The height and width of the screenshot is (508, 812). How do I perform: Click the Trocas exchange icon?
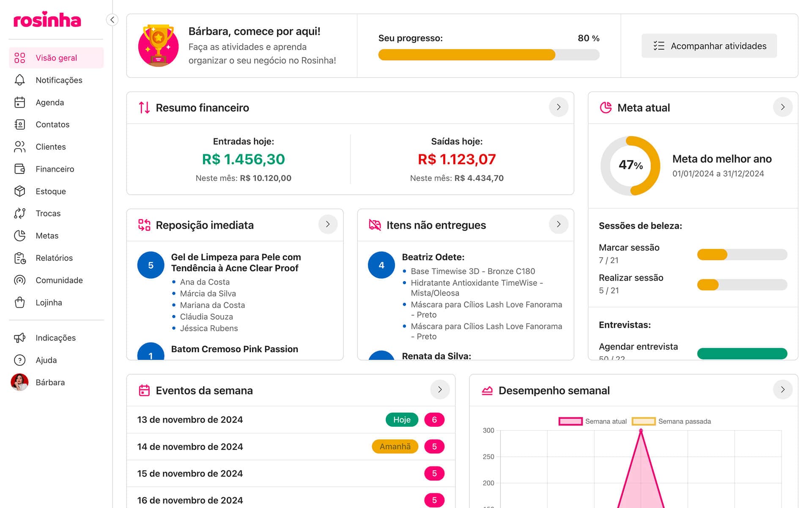click(x=19, y=213)
